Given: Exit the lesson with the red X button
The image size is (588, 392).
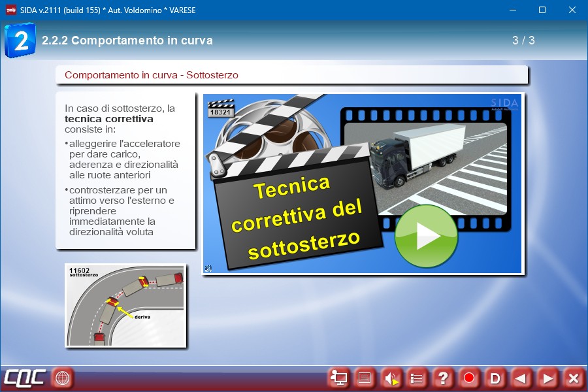Looking at the screenshot, I should coord(574,378).
